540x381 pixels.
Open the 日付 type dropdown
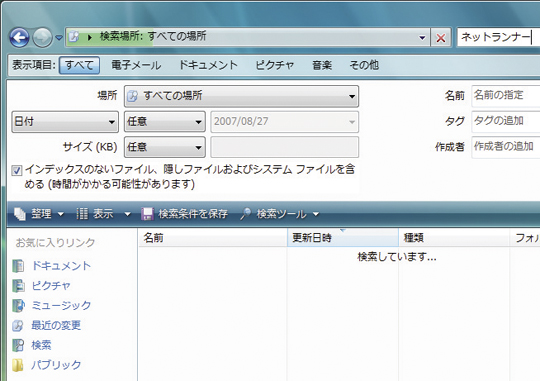click(x=65, y=122)
